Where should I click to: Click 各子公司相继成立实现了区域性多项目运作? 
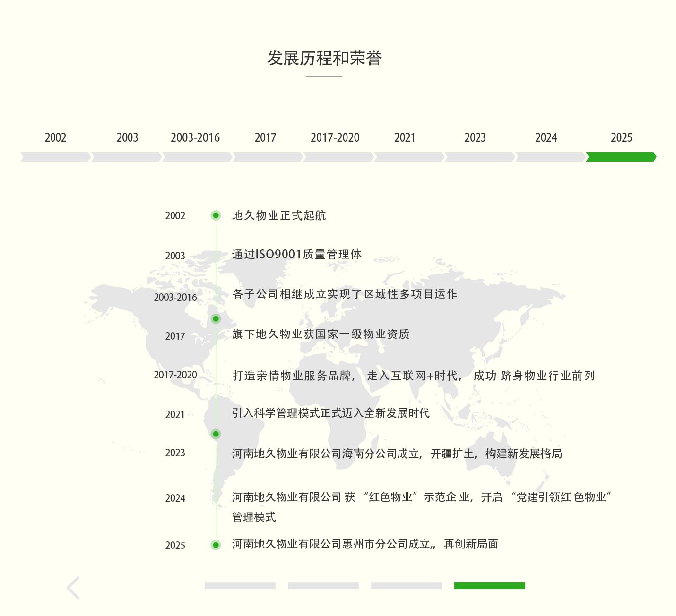345,294
